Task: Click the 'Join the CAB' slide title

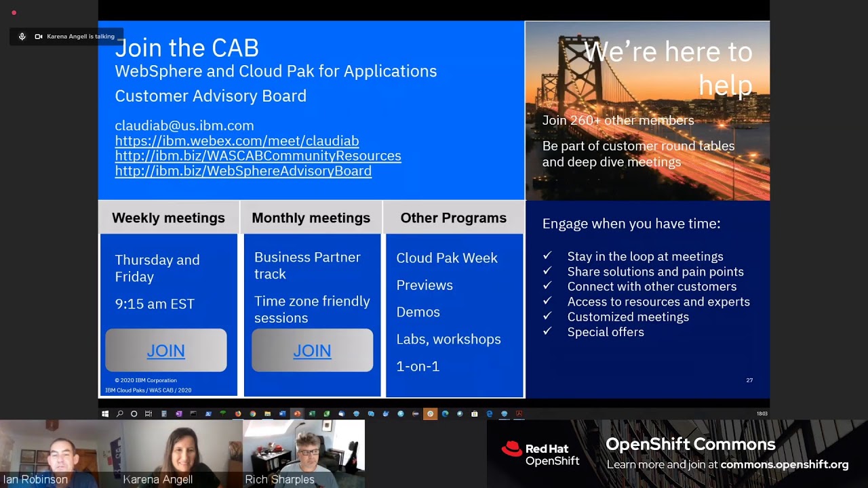Action: [186, 48]
